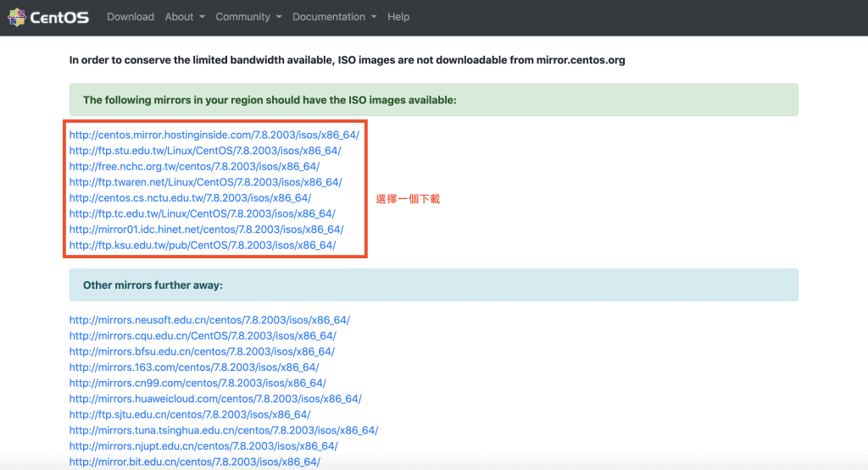
Task: Open the Download page in navbar
Action: point(131,17)
